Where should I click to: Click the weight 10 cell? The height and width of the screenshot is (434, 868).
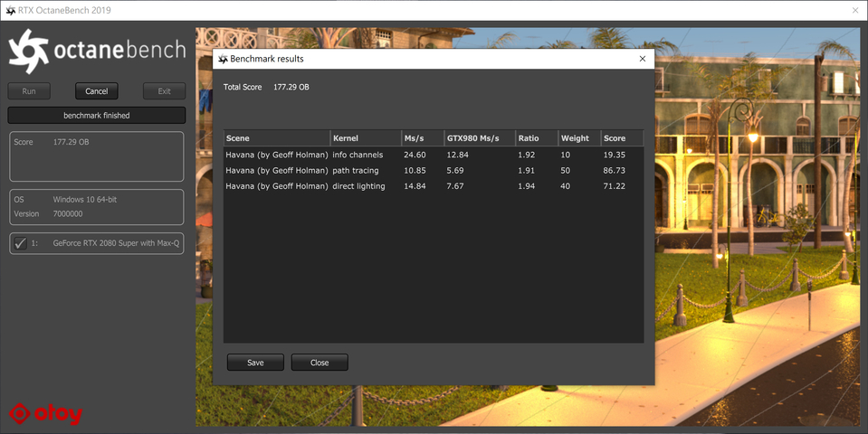click(x=565, y=155)
